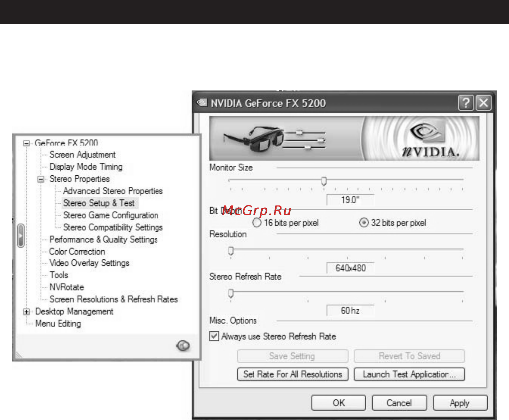Select Desktop Management tree item
Image resolution: width=509 pixels, height=420 pixels.
pyautogui.click(x=74, y=311)
